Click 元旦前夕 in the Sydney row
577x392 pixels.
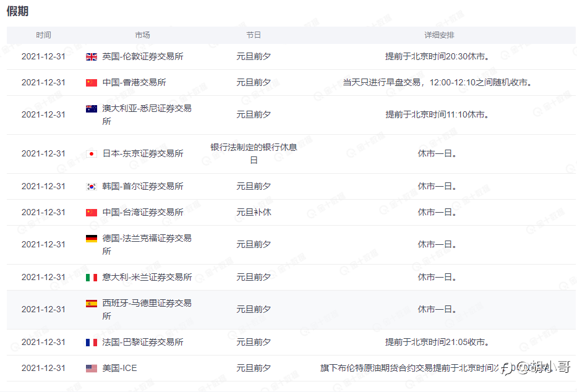point(254,114)
